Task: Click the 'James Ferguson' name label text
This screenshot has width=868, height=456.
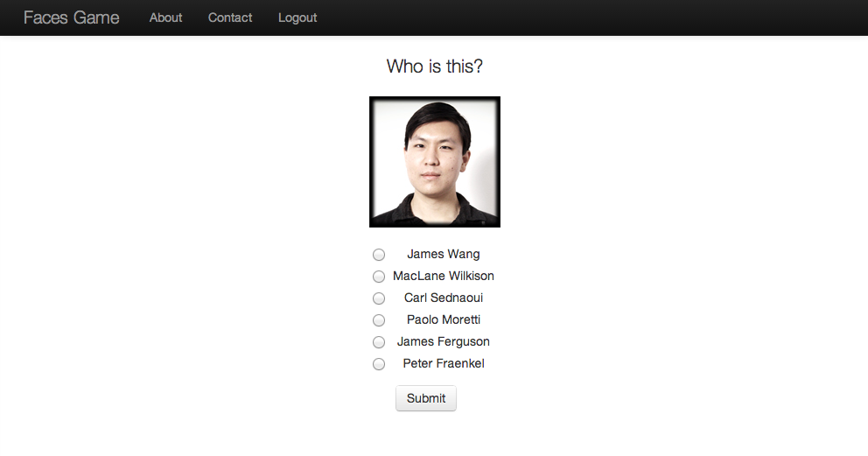Action: [x=444, y=341]
